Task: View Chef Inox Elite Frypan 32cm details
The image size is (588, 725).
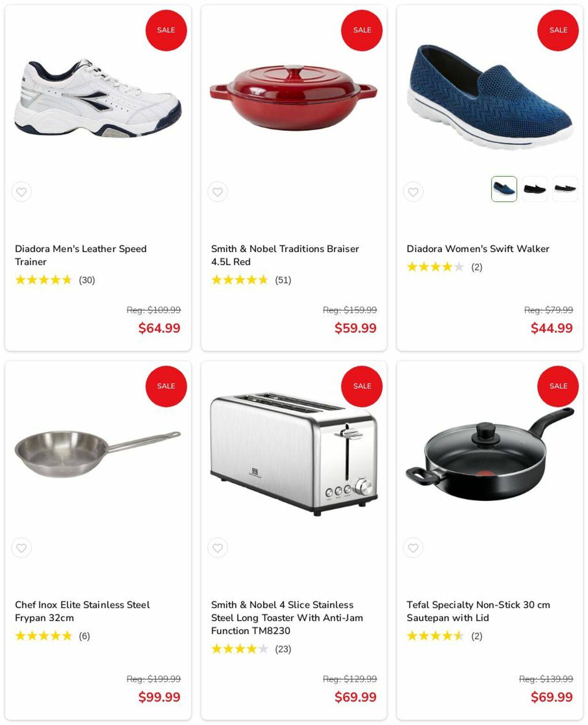Action: [x=82, y=611]
